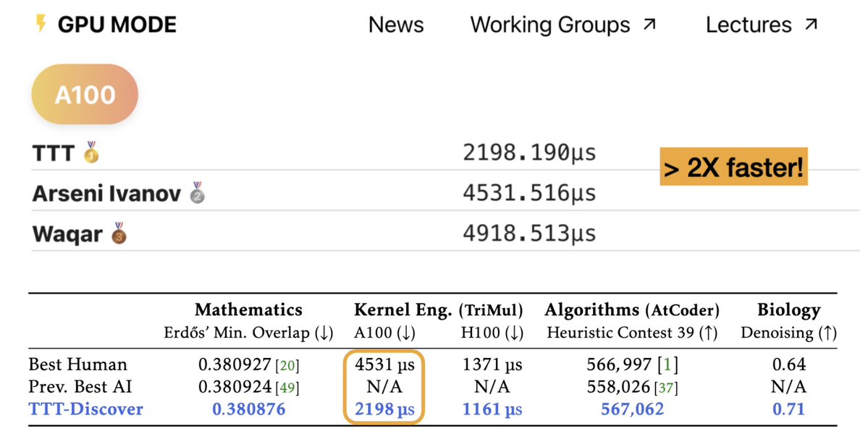Viewport: 868px width, 437px height.
Task: Select the circled '2198 µs' table cell
Action: (384, 409)
